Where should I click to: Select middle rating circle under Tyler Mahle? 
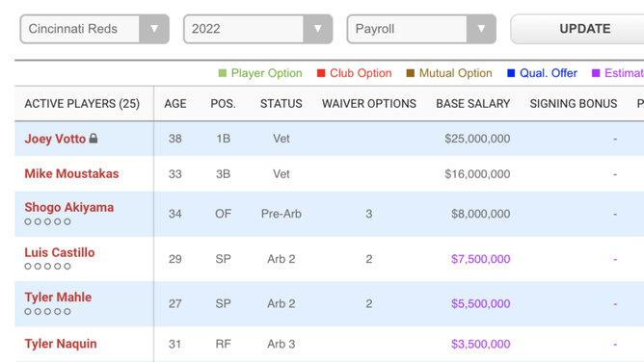tap(47, 312)
